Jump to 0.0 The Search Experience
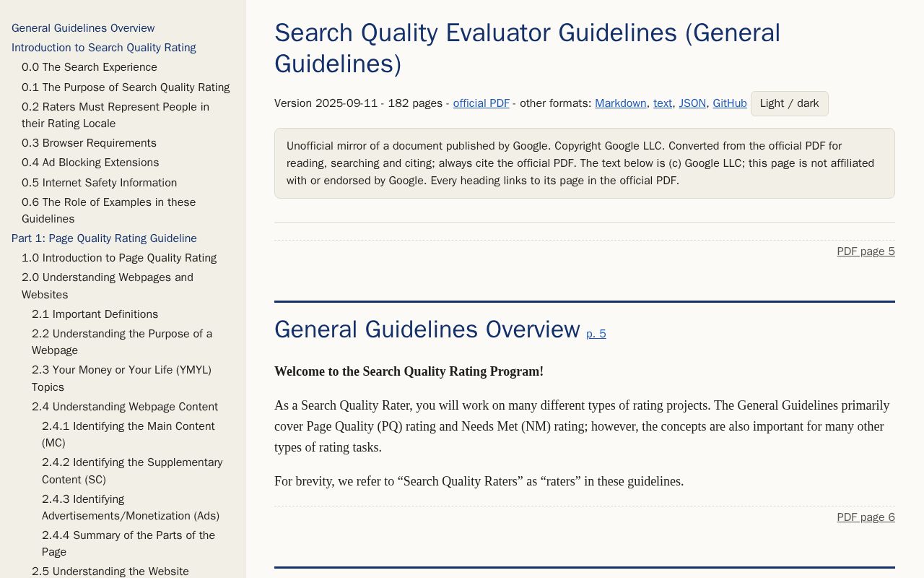This screenshot has width=924, height=578. click(90, 67)
